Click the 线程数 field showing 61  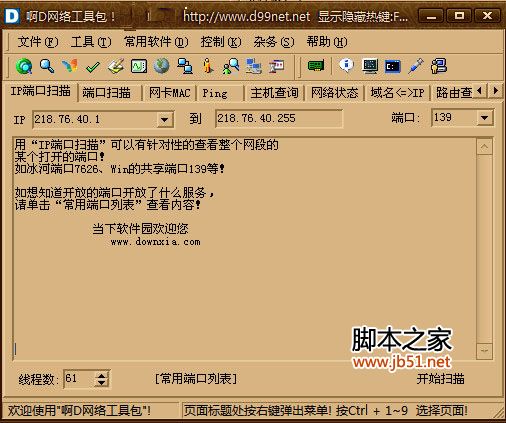pyautogui.click(x=79, y=379)
